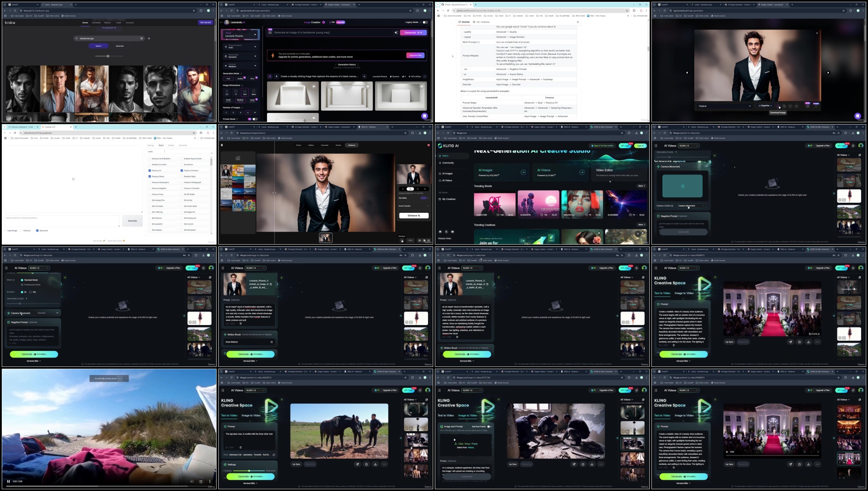Open Leonardo's Preset Style Dynamic dropdown
This screenshot has height=491, width=868.
click(x=241, y=56)
